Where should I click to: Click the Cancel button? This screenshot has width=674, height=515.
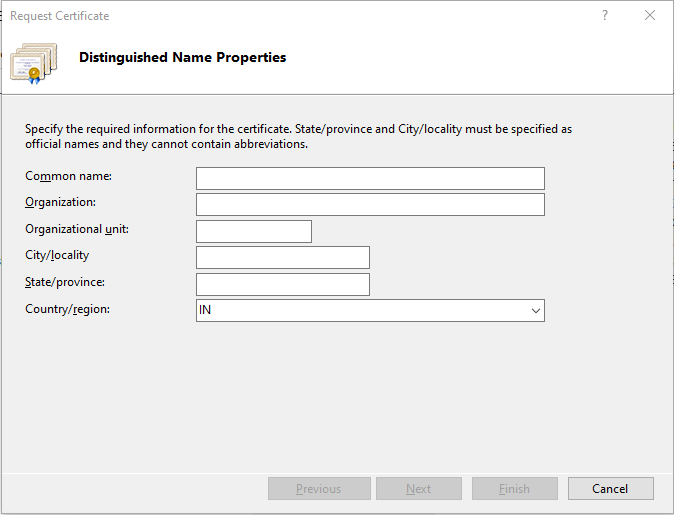pos(610,488)
